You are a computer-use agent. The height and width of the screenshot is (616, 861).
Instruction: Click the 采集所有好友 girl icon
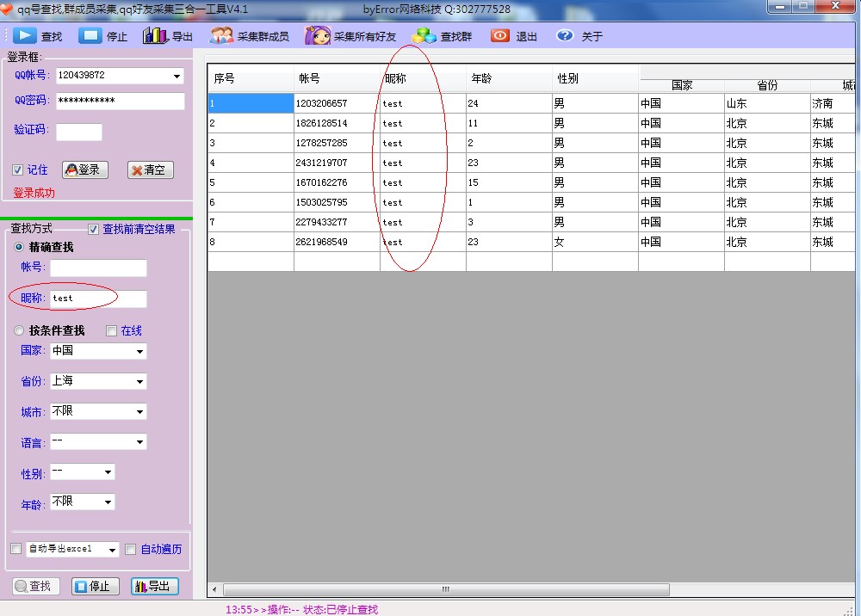318,35
